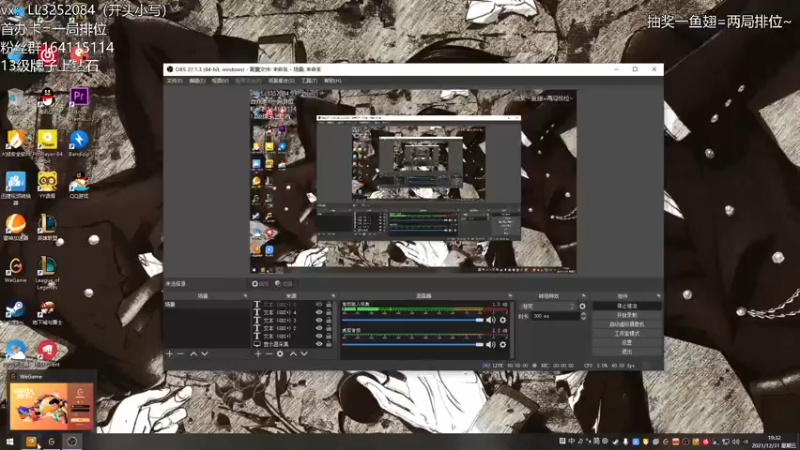800x450 pixels.
Task: Hide the 显示器采集 source with eye icon
Action: [319, 344]
